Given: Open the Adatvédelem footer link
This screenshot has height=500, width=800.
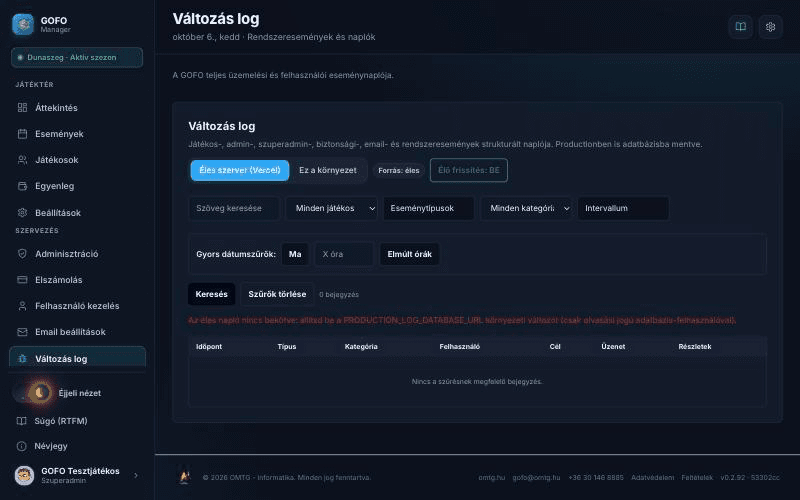Looking at the screenshot, I should [653, 478].
